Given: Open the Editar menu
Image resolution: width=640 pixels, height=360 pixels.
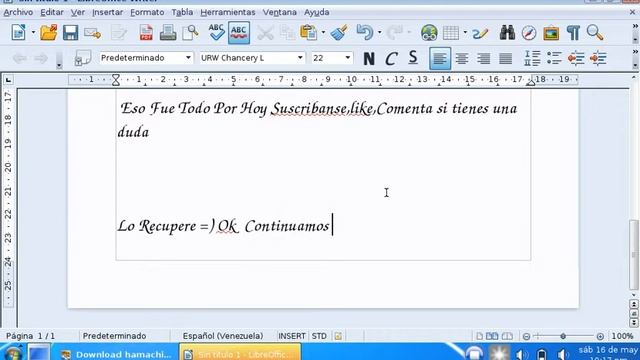Looking at the screenshot, I should coord(52,12).
